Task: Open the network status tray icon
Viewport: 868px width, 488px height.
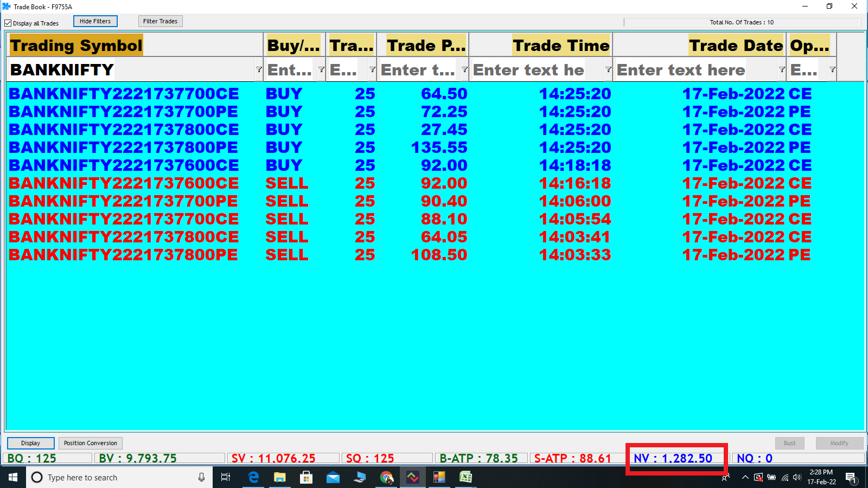Action: tap(784, 477)
